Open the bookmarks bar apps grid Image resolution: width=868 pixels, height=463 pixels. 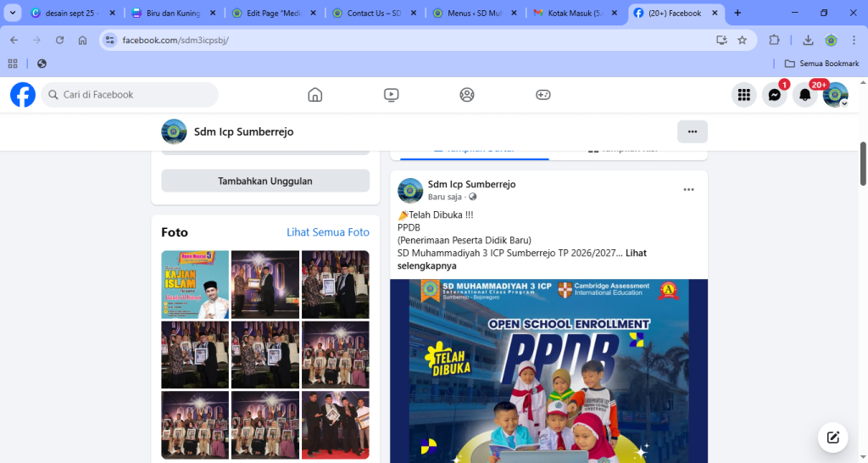[x=13, y=64]
